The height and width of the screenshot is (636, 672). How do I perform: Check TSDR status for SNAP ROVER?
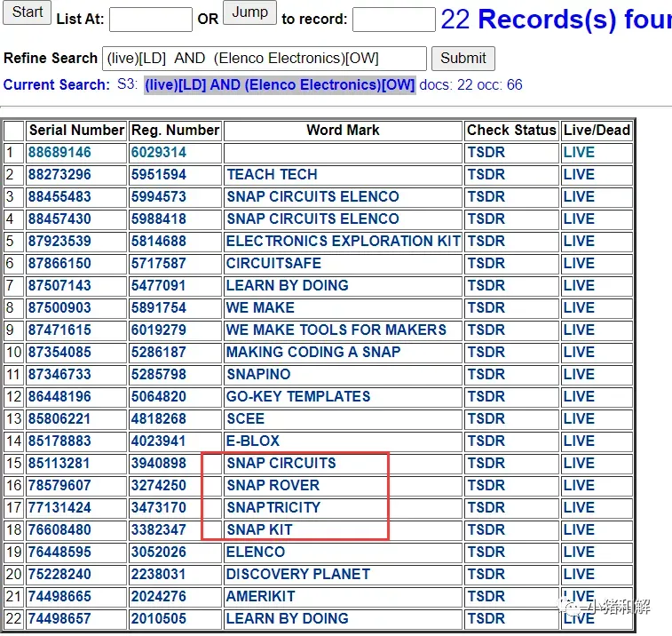(x=486, y=486)
